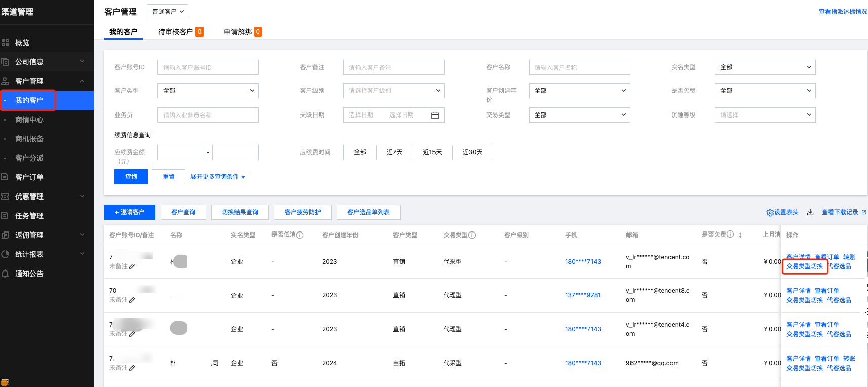This screenshot has width=868, height=387.
Task: Click the 业务员 name input field
Action: click(x=208, y=115)
